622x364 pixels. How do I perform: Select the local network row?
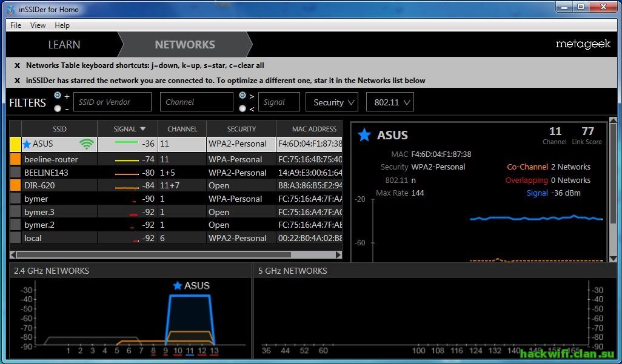[176, 238]
